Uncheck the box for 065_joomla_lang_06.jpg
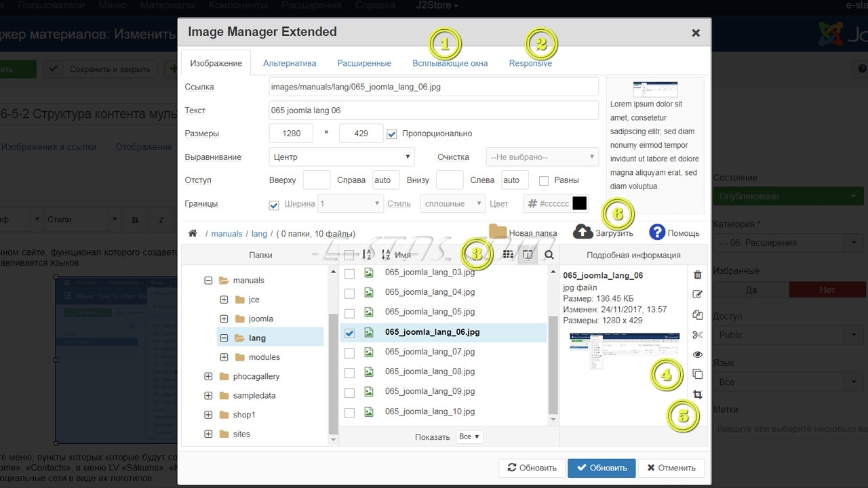Image resolution: width=868 pixels, height=488 pixels. coord(349,333)
